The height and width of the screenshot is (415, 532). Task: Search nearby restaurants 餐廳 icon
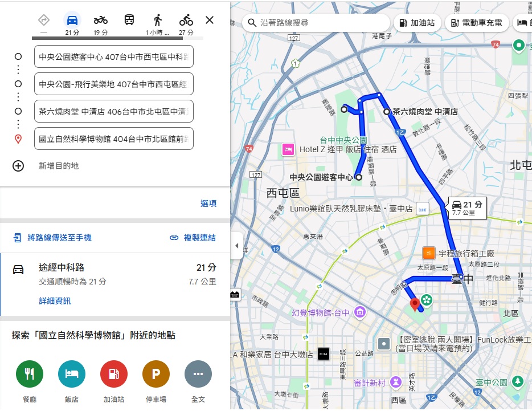tap(30, 374)
